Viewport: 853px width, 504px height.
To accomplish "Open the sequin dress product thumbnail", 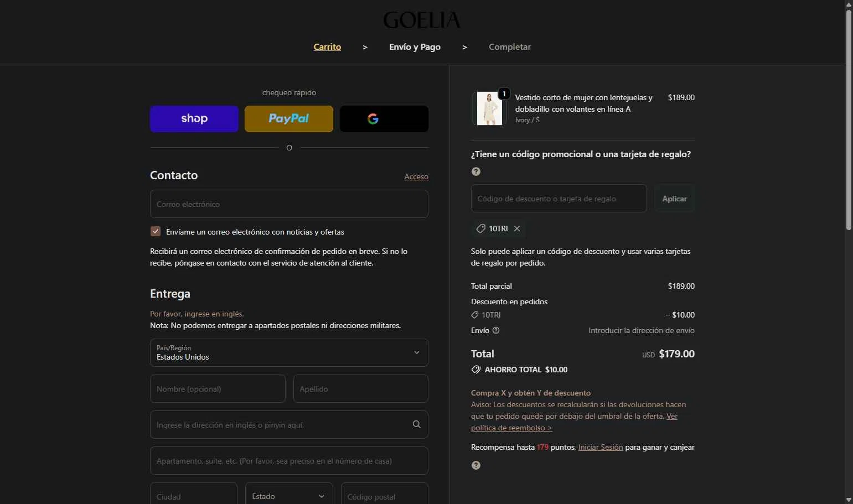I will [490, 108].
